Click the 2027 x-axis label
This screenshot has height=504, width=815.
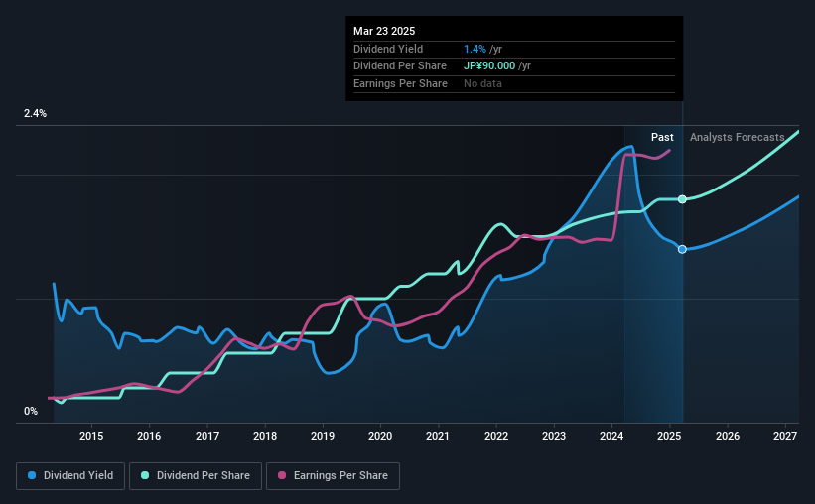785,436
